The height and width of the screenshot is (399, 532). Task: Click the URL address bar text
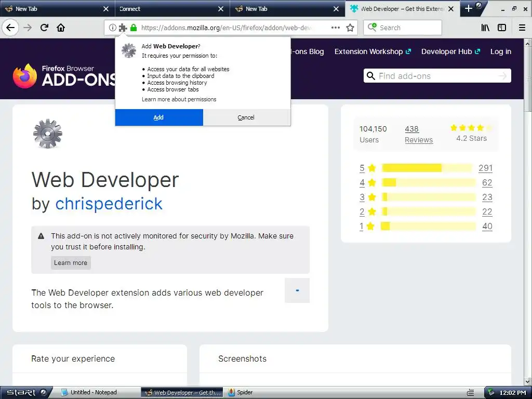(x=227, y=28)
